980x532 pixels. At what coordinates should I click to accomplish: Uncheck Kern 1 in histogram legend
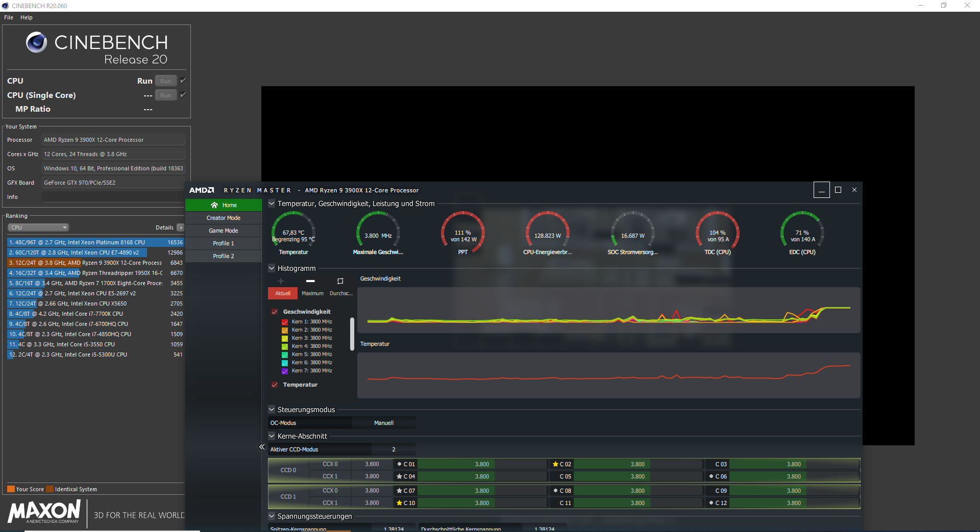point(285,322)
